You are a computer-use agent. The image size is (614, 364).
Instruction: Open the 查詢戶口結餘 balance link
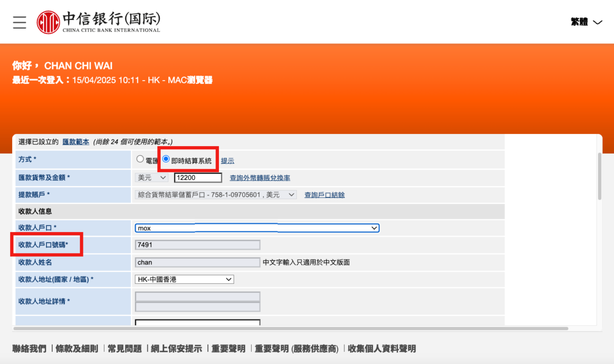click(324, 195)
